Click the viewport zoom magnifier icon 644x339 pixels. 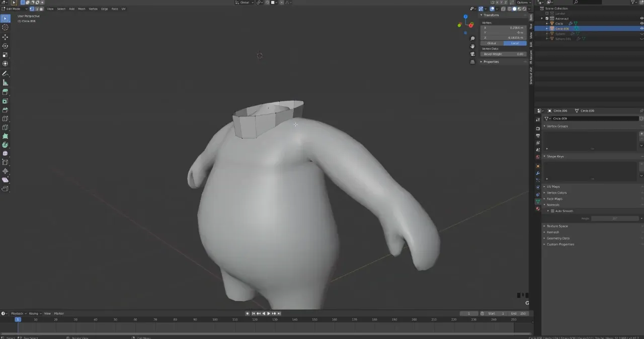pos(472,39)
